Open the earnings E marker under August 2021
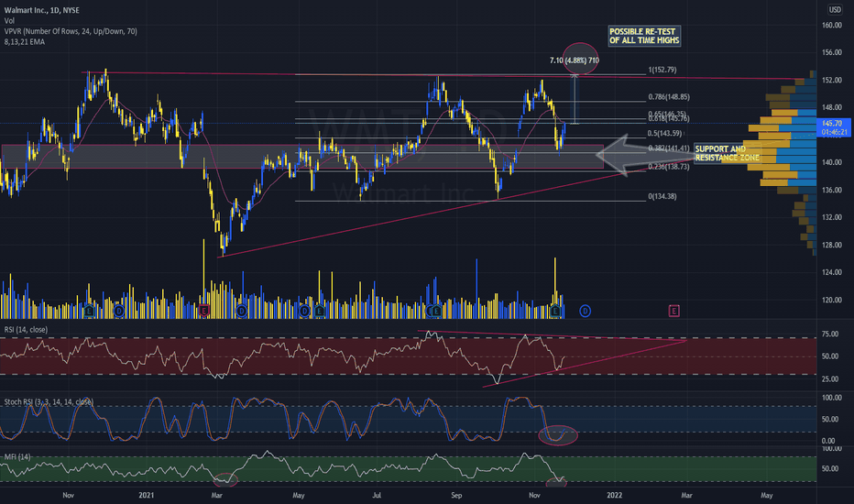 pos(436,312)
